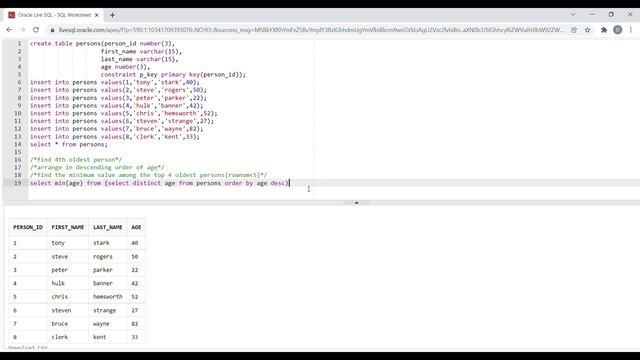Click the insert line for 'chris','hemsworth'
The image size is (640, 360).
tap(124, 113)
